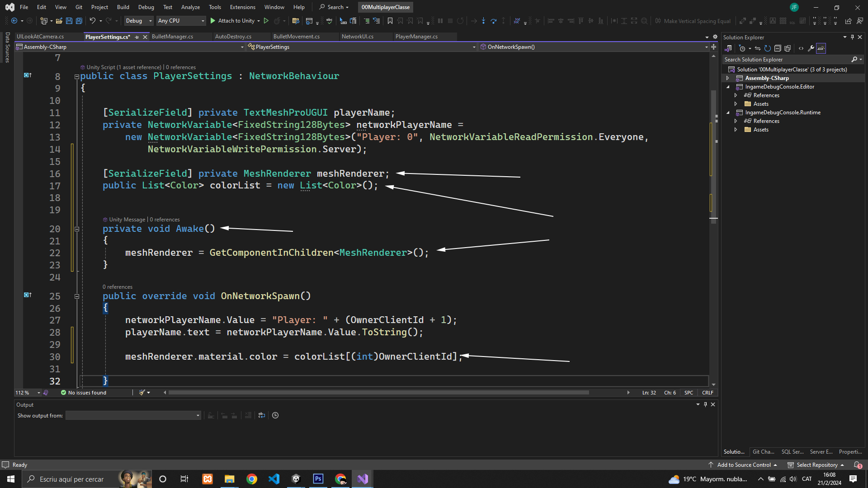
Task: Open the Extensions menu
Action: click(242, 7)
